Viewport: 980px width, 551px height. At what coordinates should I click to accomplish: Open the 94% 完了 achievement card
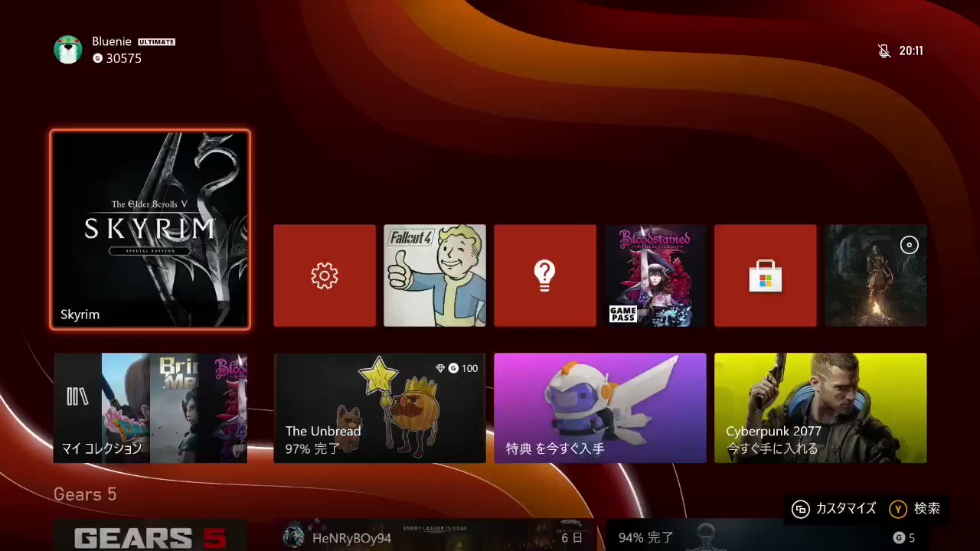point(766,535)
